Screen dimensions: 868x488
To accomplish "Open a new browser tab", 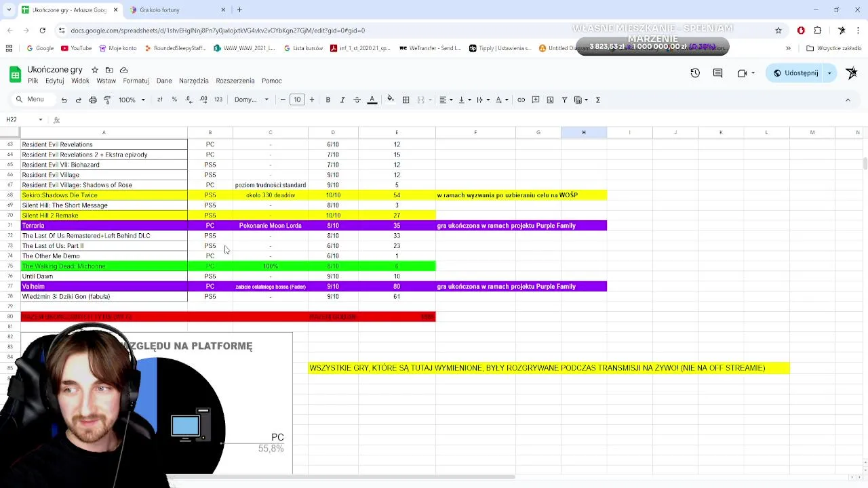I will click(239, 10).
